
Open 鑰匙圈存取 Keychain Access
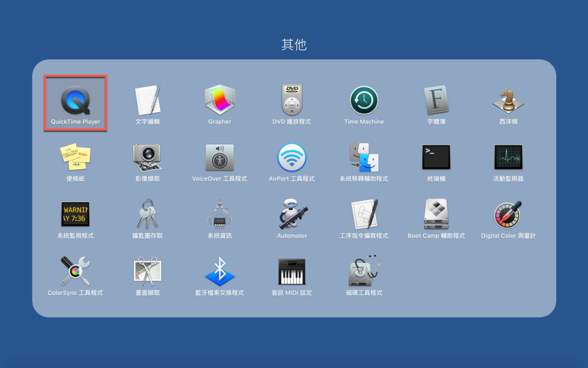pos(147,214)
